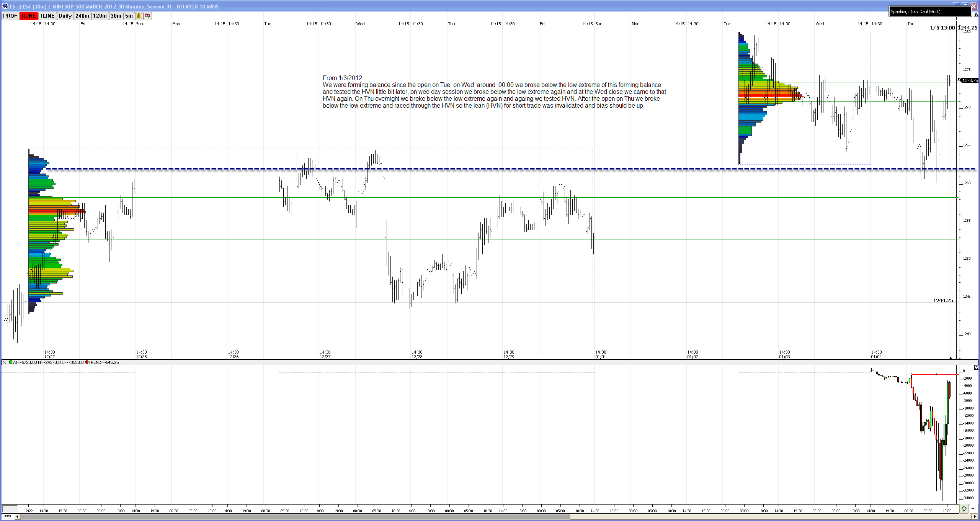The height and width of the screenshot is (521, 980).
Task: Select the 5m timeframe button
Action: (x=129, y=16)
